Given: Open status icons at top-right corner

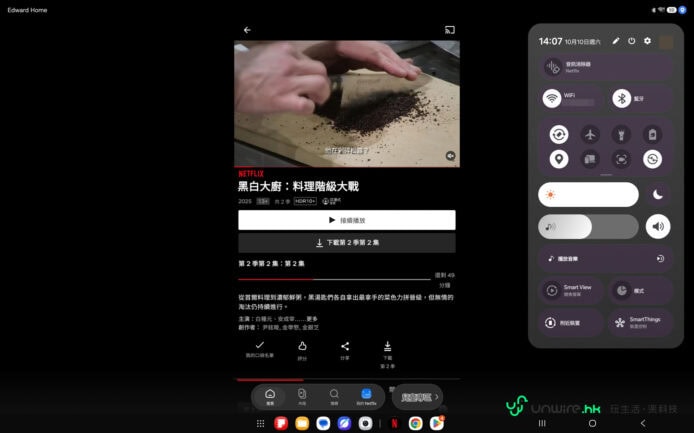Looking at the screenshot, I should click(669, 10).
